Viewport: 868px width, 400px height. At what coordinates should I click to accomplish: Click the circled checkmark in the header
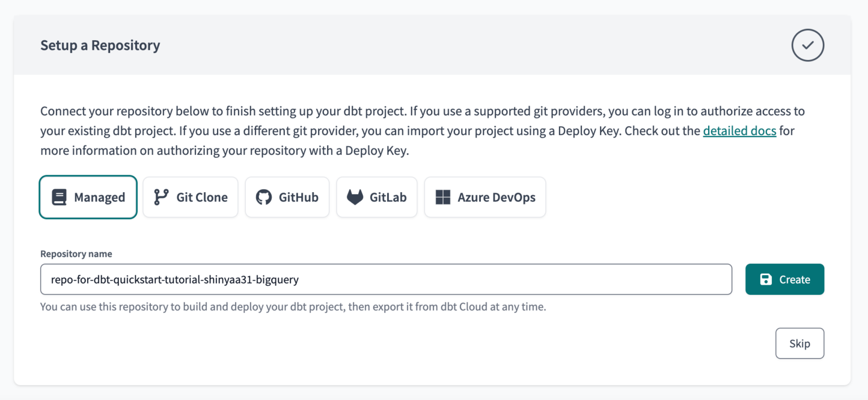[808, 45]
